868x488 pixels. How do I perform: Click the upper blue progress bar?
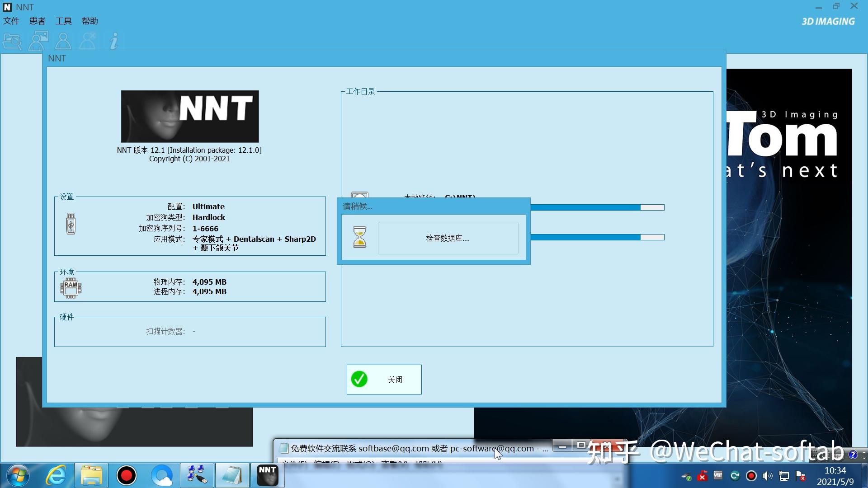597,207
